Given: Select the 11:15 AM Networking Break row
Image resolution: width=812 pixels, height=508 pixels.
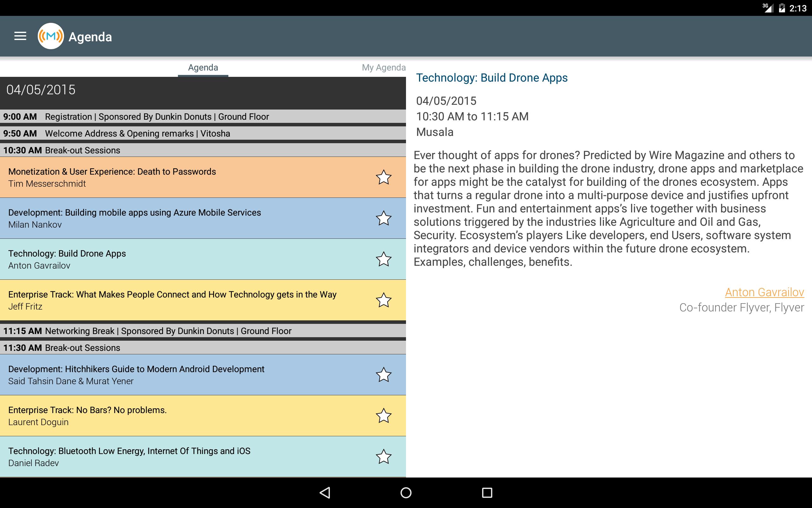Looking at the screenshot, I should point(203,331).
